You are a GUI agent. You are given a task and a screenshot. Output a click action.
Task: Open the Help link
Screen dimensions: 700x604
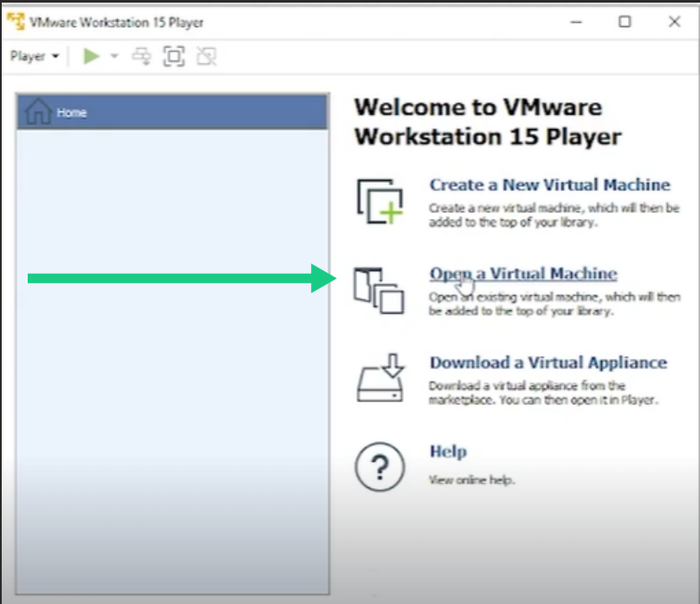448,451
